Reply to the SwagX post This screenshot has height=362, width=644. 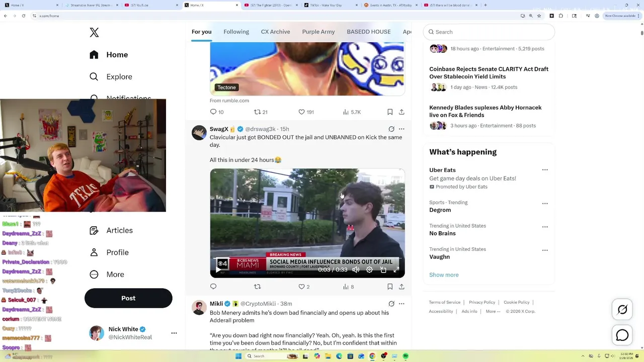click(x=213, y=287)
